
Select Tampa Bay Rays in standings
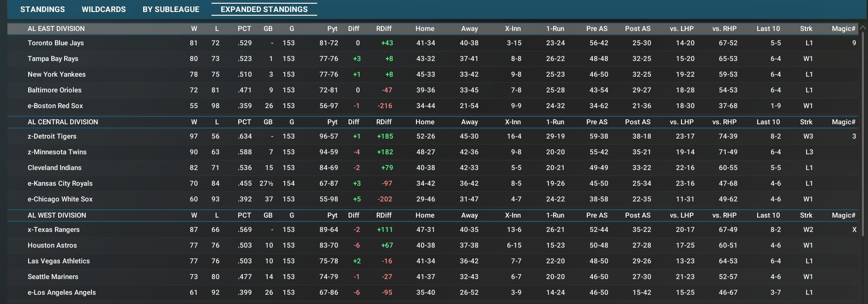(x=53, y=59)
